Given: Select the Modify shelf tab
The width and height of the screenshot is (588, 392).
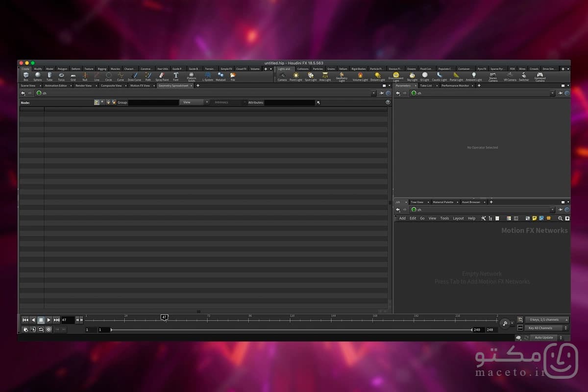Looking at the screenshot, I should point(38,69).
